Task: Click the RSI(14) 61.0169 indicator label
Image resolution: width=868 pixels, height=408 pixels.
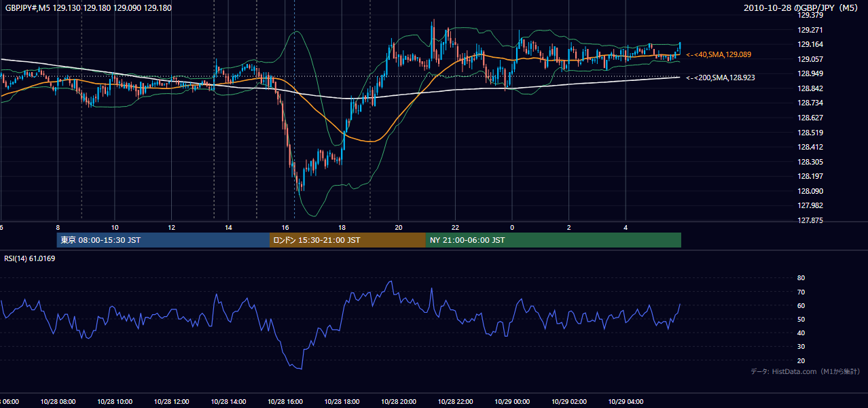Action: 30,258
